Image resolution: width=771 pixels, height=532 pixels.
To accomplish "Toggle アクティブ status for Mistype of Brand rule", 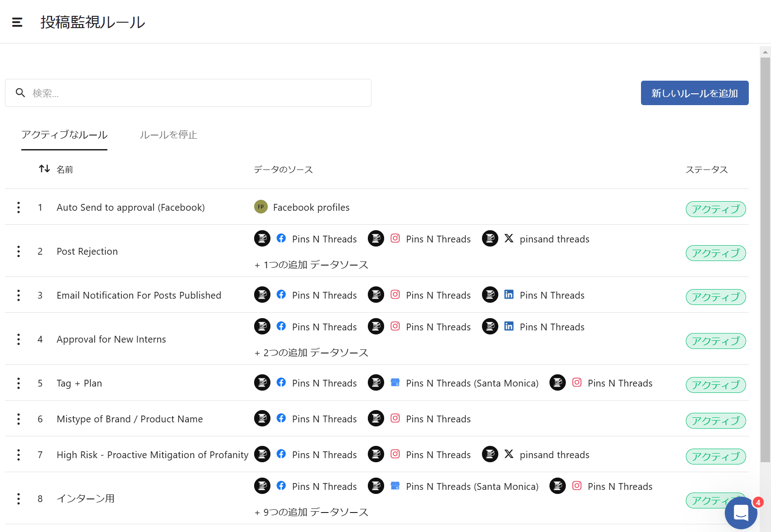I will 715,421.
